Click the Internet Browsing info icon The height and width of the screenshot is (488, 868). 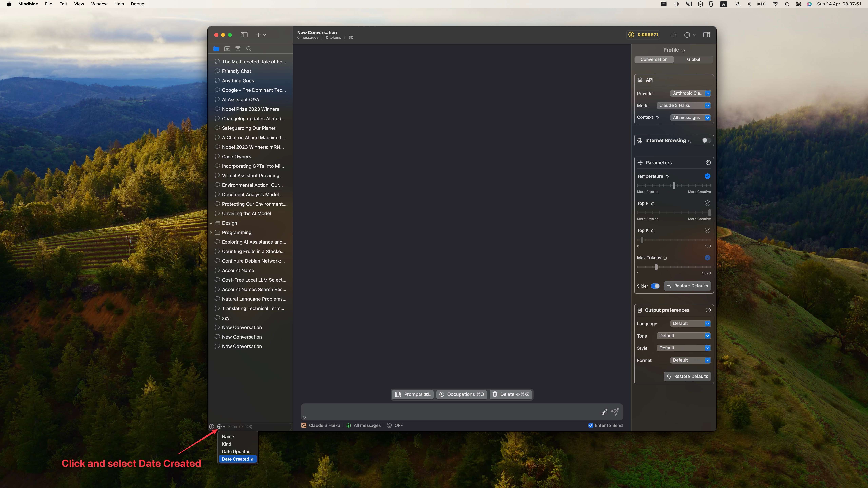coord(690,141)
